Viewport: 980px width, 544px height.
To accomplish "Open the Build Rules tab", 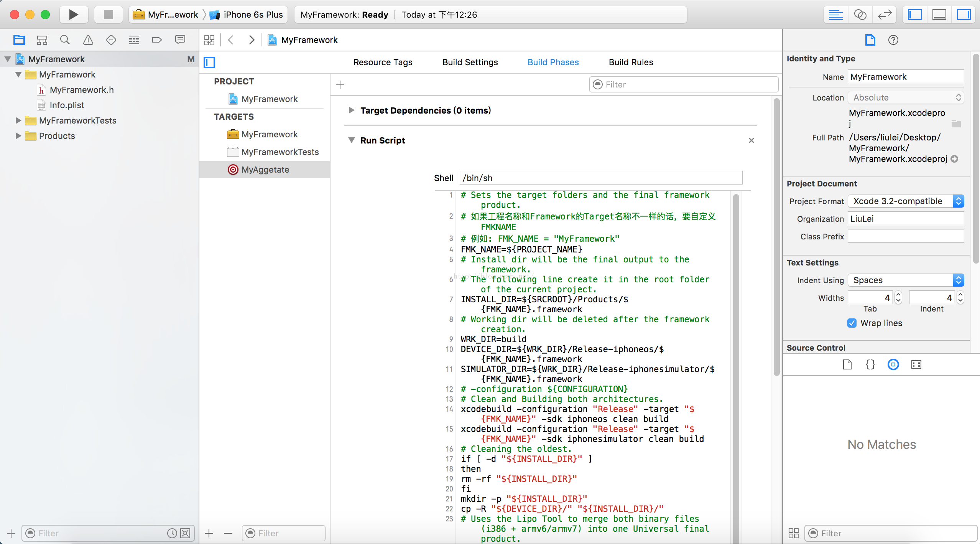I will point(631,62).
